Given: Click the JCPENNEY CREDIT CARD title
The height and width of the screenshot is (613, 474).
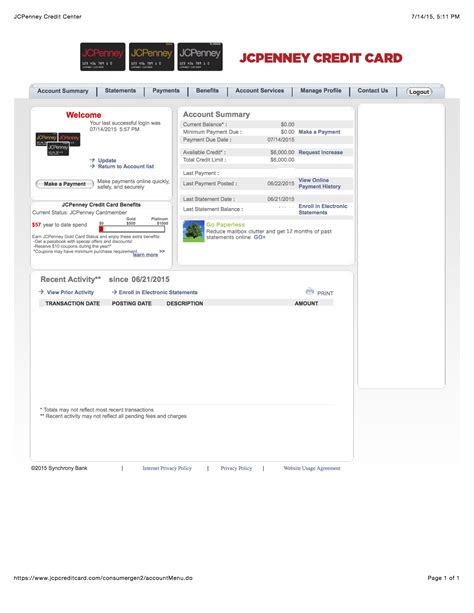Looking at the screenshot, I should pyautogui.click(x=321, y=58).
